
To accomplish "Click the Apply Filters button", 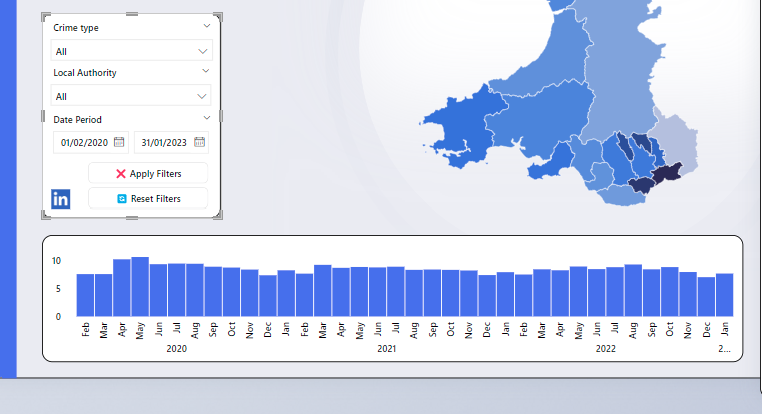I will 148,173.
